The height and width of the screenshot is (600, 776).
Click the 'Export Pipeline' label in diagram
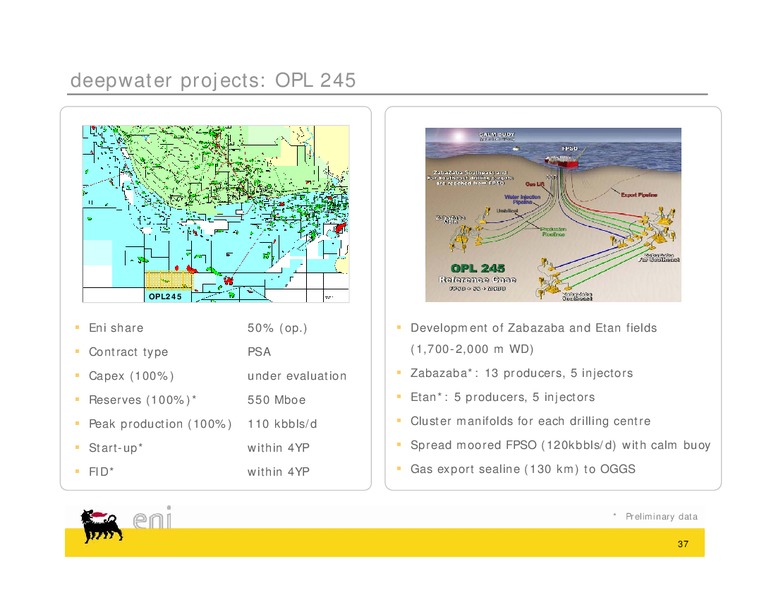(639, 195)
